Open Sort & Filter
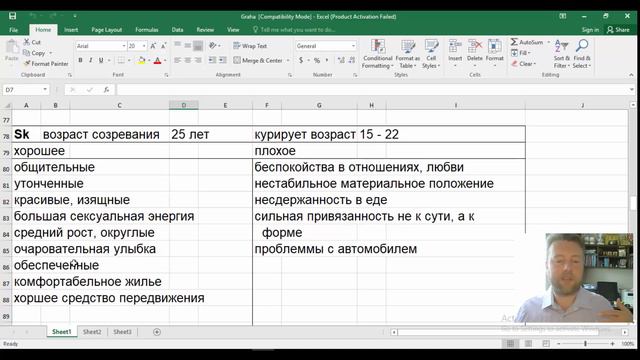 pyautogui.click(x=562, y=54)
